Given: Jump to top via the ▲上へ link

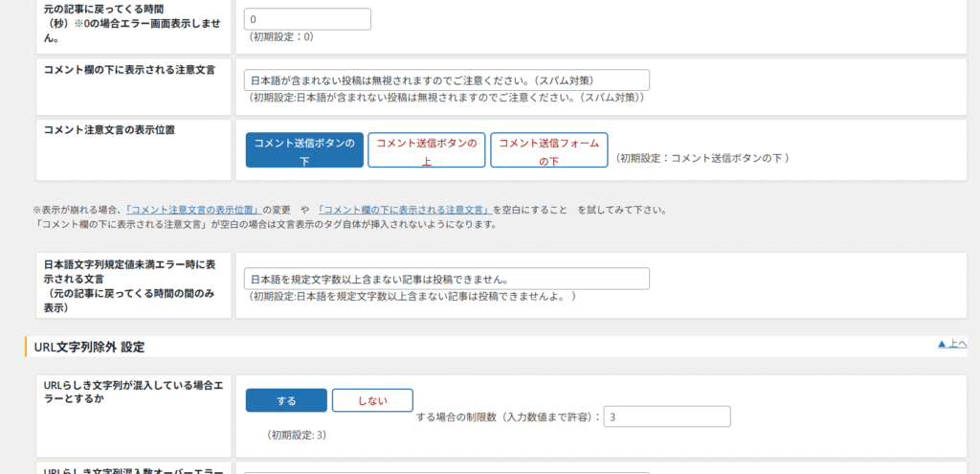Looking at the screenshot, I should tap(951, 344).
